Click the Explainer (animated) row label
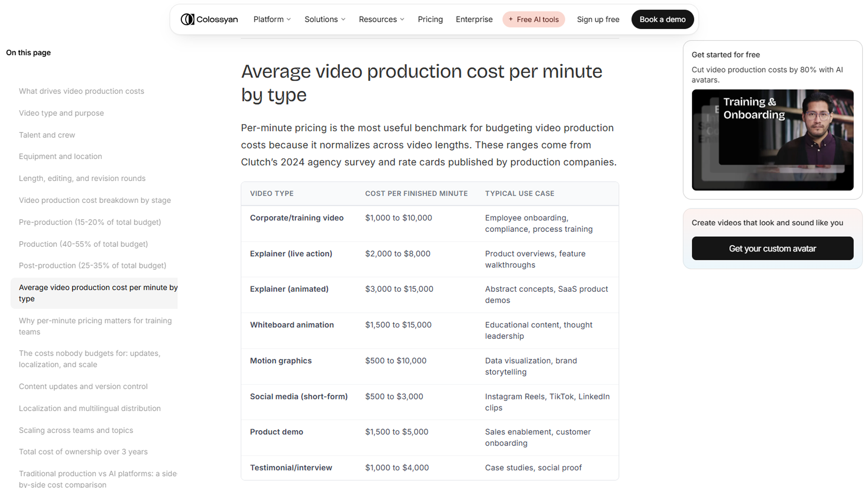 [x=289, y=289]
